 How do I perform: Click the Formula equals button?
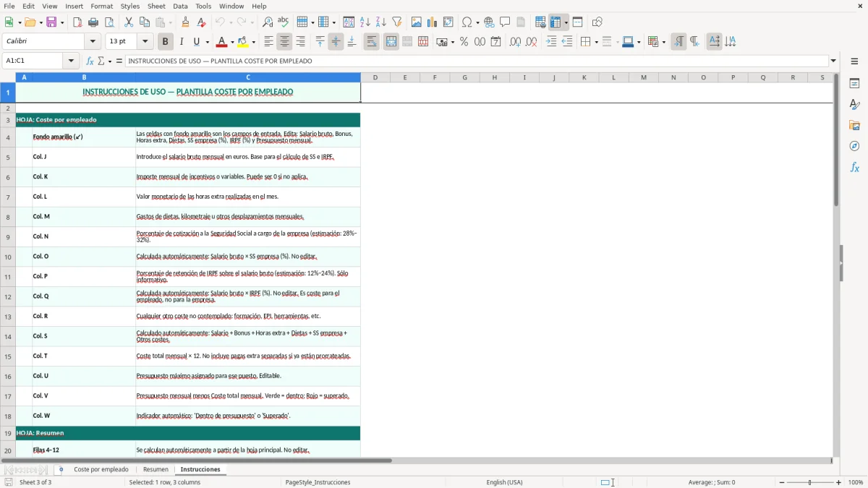point(119,61)
